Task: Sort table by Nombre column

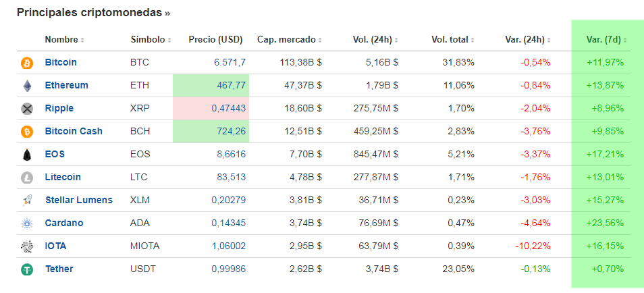Action: coord(64,40)
